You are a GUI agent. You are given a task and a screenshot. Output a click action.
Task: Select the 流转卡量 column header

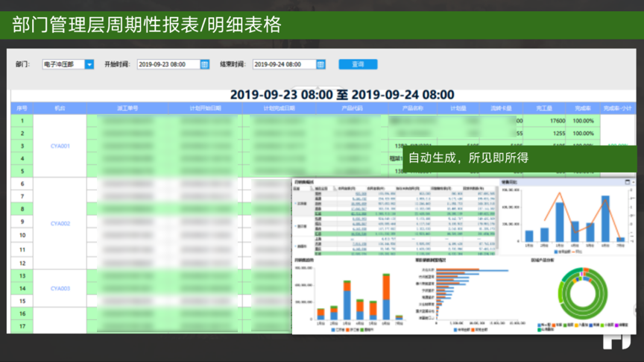pyautogui.click(x=501, y=108)
